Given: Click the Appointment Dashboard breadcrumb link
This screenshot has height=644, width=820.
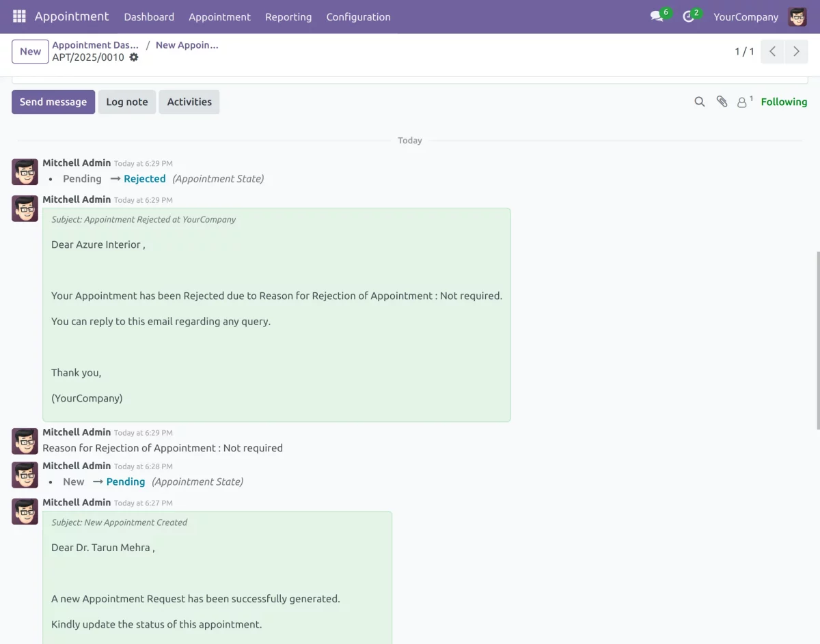Looking at the screenshot, I should tap(96, 45).
